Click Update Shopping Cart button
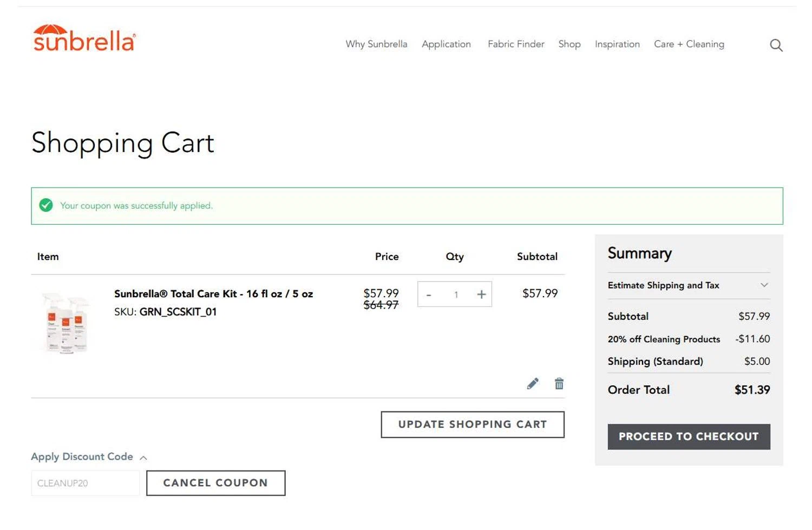The width and height of the screenshot is (812, 530). 473,424
